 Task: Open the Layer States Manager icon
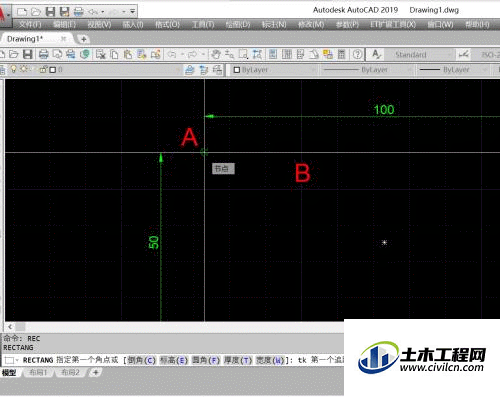[x=217, y=70]
